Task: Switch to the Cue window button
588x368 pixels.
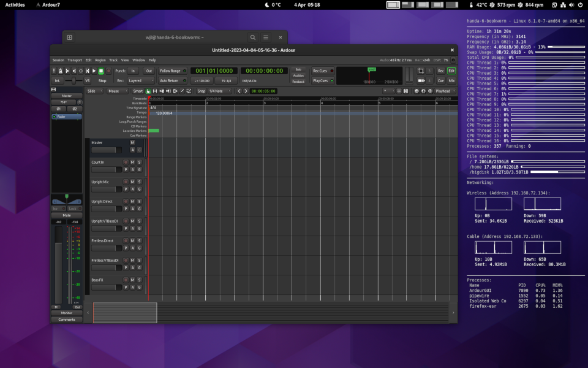Action: pos(440,80)
